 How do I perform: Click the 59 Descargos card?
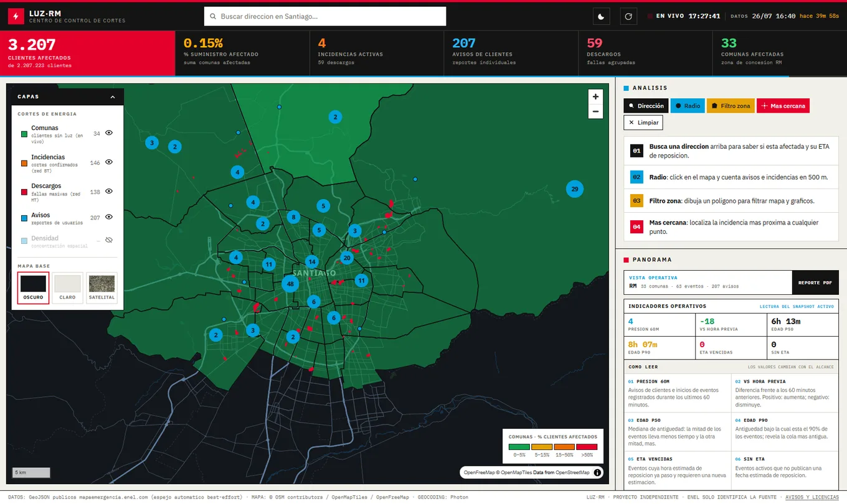645,54
